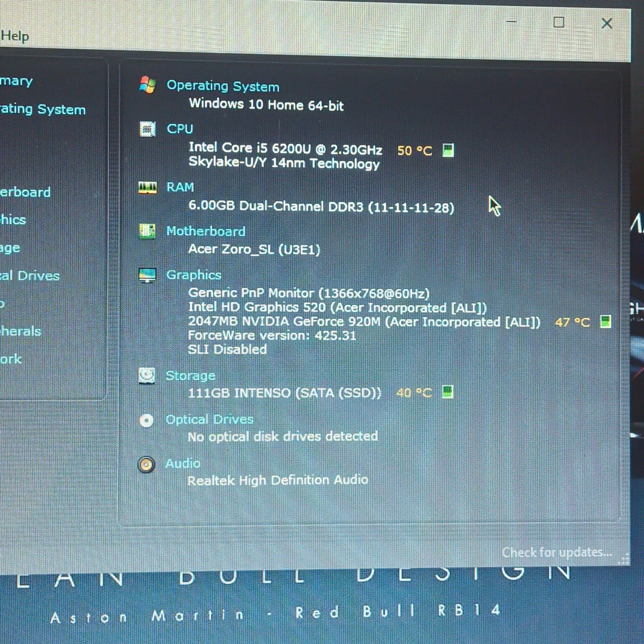This screenshot has height=644, width=644.
Task: Open the Help menu
Action: (x=14, y=35)
